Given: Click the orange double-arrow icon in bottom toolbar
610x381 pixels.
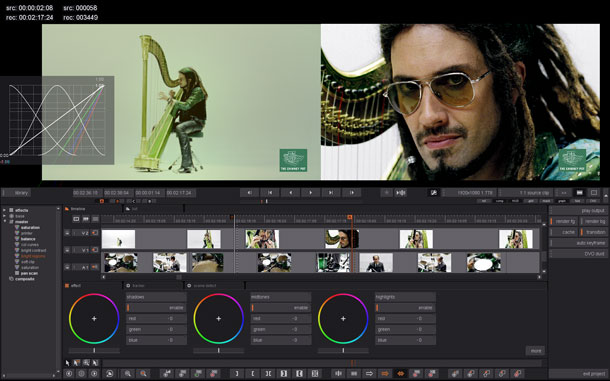Looking at the screenshot, I should click(400, 374).
